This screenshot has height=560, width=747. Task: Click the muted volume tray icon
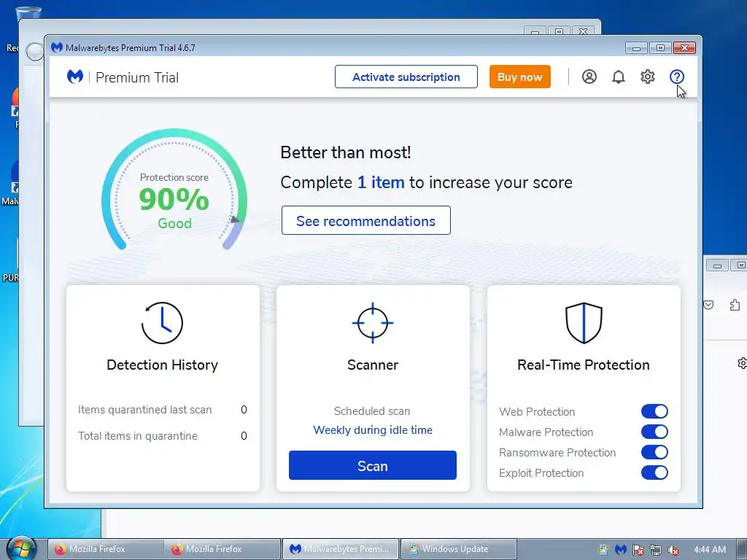[x=673, y=550]
